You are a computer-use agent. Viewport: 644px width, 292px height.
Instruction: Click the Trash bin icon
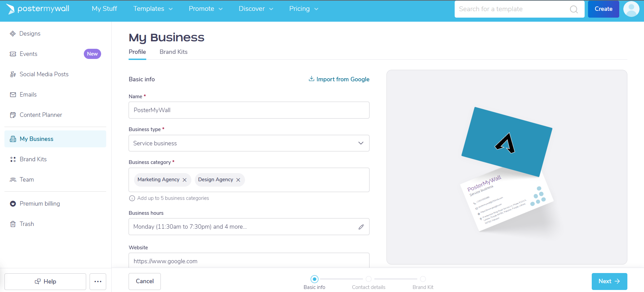pos(13,224)
